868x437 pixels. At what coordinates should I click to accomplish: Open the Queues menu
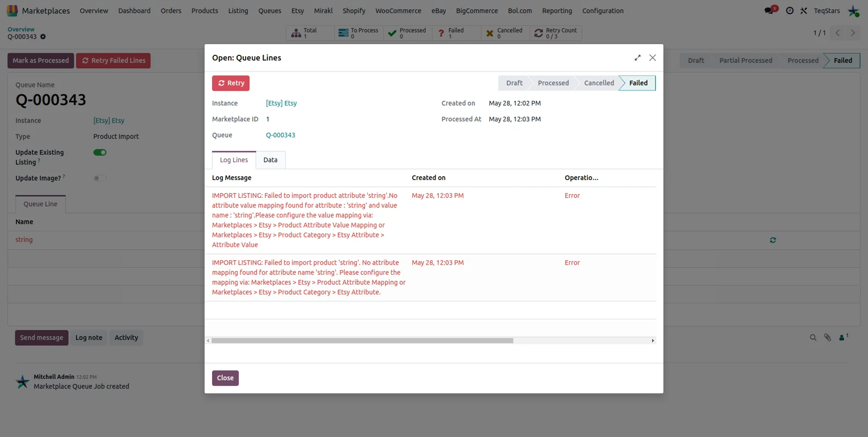click(270, 11)
